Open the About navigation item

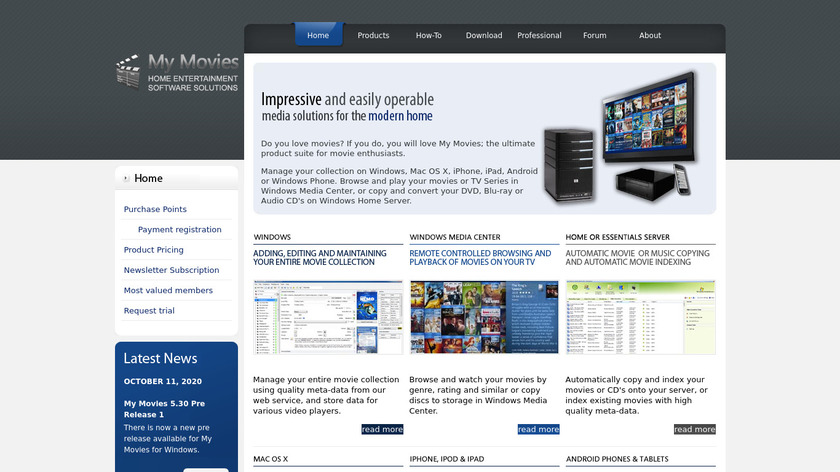(650, 35)
